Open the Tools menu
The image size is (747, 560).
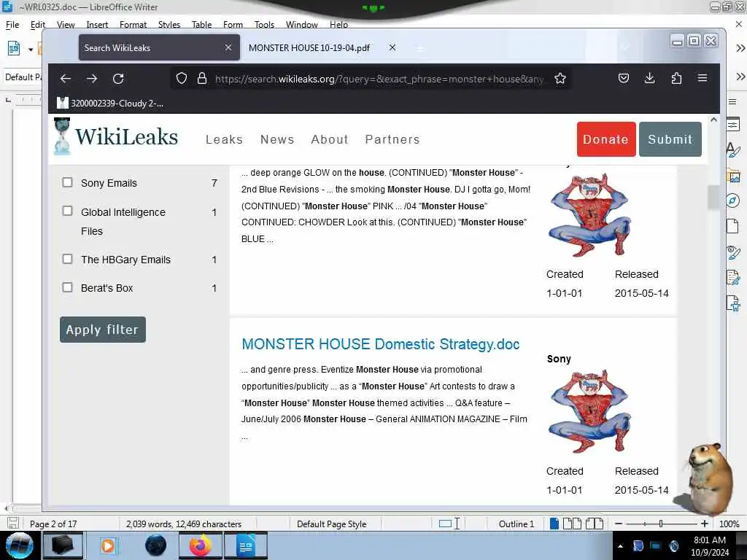click(264, 24)
